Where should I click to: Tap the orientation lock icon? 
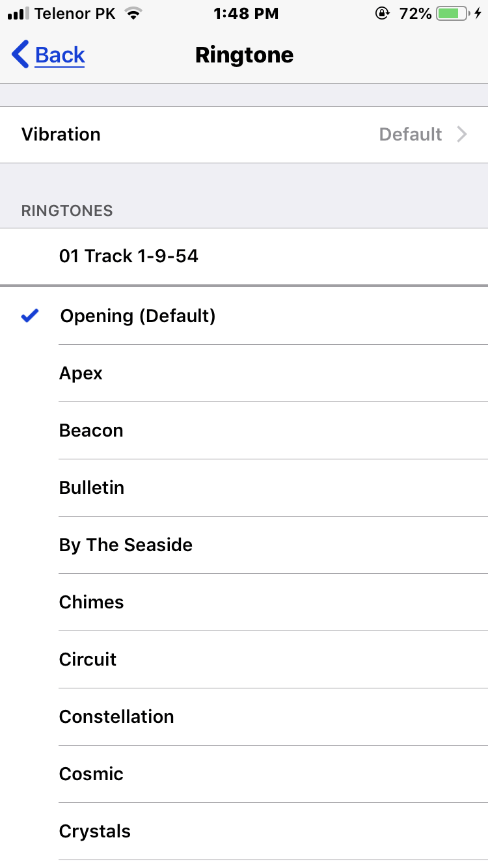384,12
